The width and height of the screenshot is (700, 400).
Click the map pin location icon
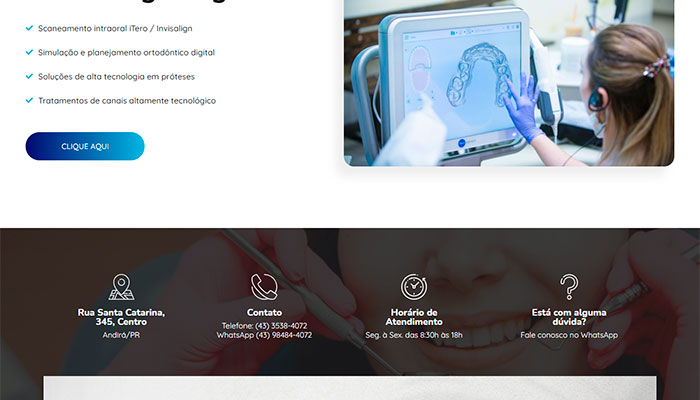[121, 287]
